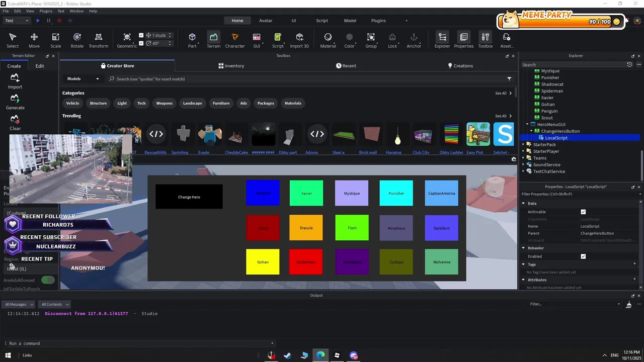Open the Creations tab in Toolbox

460,66
